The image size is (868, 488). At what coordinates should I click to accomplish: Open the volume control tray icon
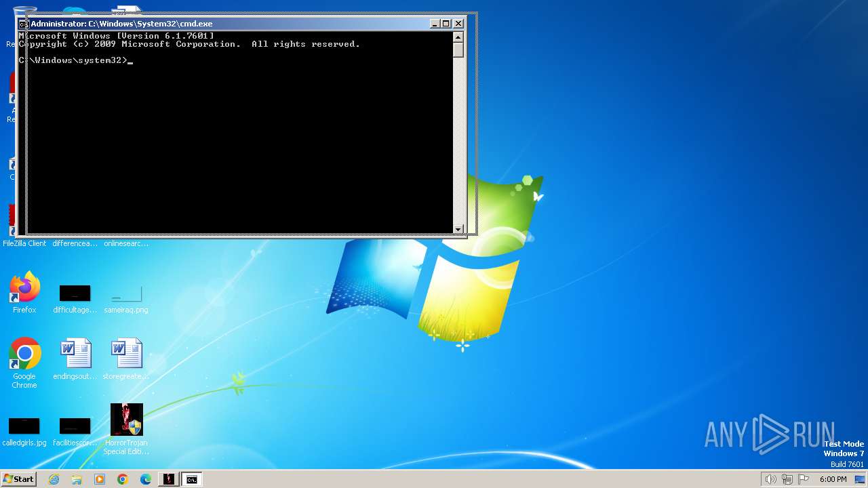[x=771, y=479]
